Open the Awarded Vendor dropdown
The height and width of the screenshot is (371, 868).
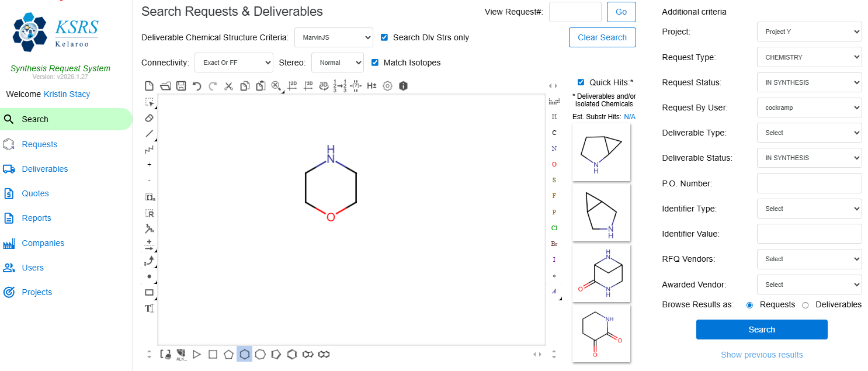pos(809,285)
